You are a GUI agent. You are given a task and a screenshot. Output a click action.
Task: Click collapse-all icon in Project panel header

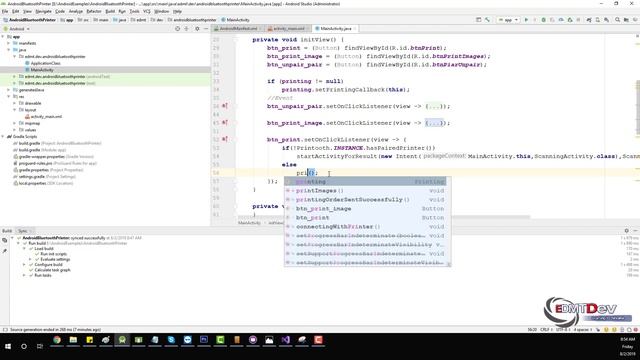(x=187, y=29)
